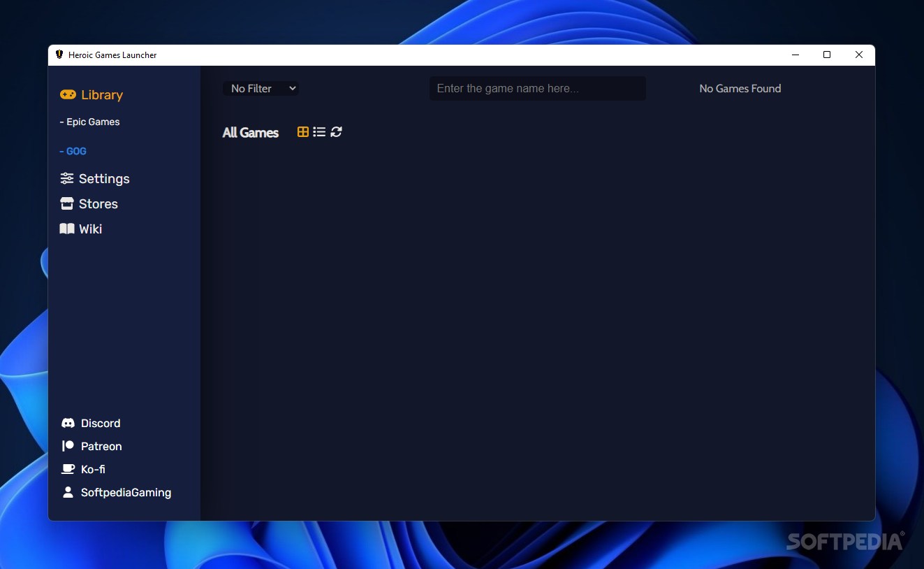
Task: Click the Library gamepad icon
Action: pyautogui.click(x=68, y=94)
